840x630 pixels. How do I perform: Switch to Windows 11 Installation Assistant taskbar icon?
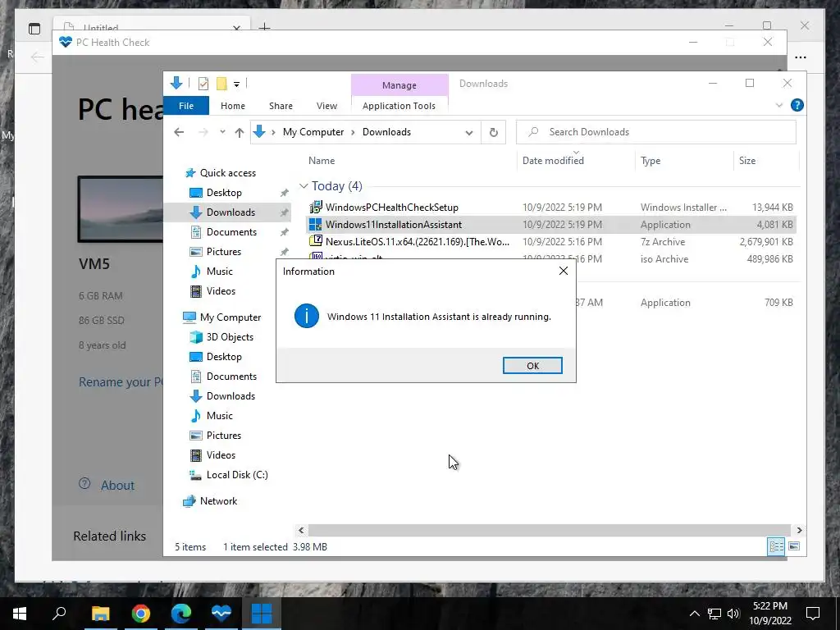(x=262, y=614)
